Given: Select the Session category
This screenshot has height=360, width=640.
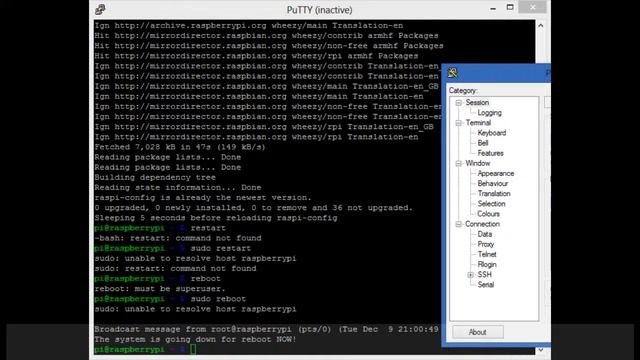Looking at the screenshot, I should [x=477, y=102].
